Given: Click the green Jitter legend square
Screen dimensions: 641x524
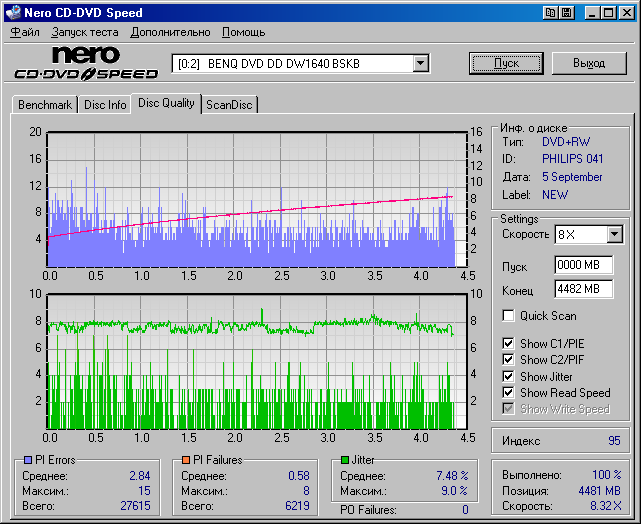Looking at the screenshot, I should coord(344,460).
